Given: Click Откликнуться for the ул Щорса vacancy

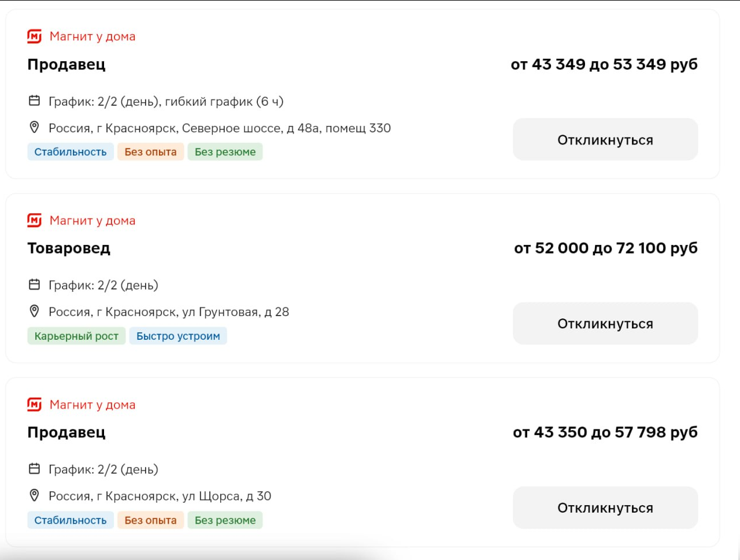Looking at the screenshot, I should (605, 508).
